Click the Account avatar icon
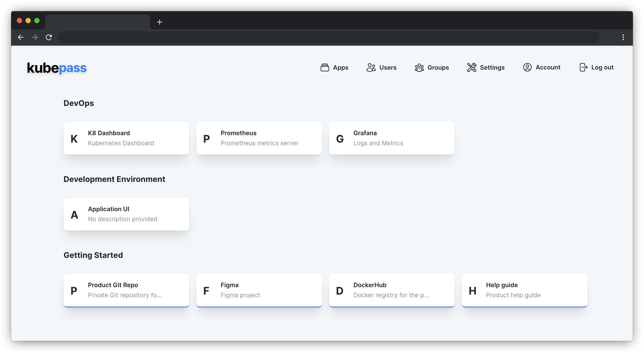The image size is (644, 352). tap(527, 67)
